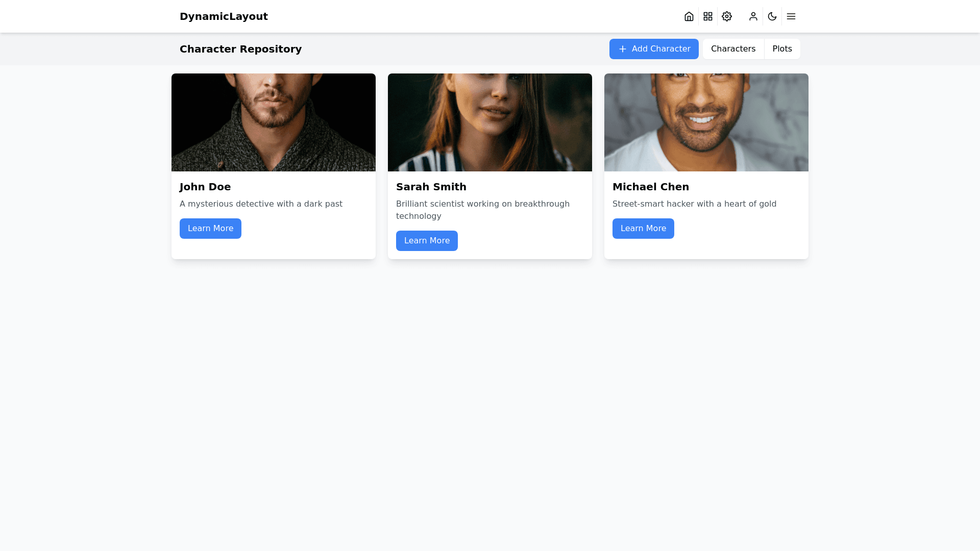Toggle dark mode moon icon
This screenshot has width=980, height=551.
click(772, 16)
